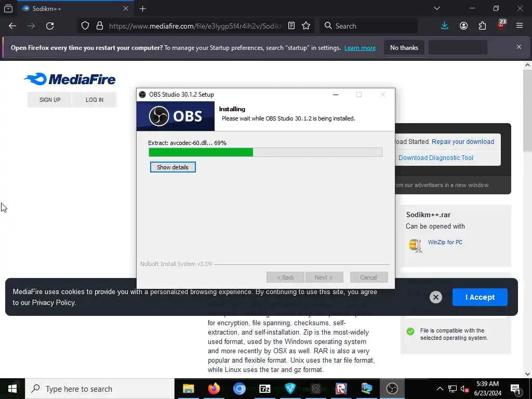This screenshot has width=532, height=399.
Task: Toggle reader view icon in address bar
Action: tap(291, 26)
